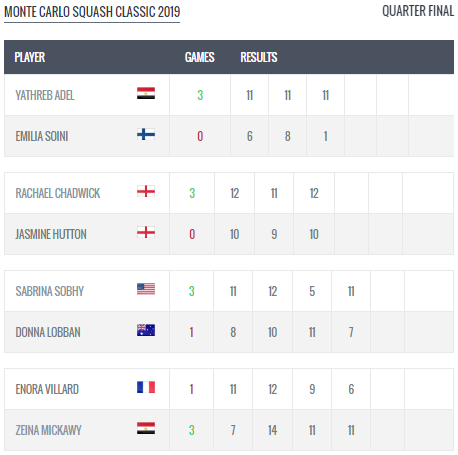458x455 pixels.
Task: Click the England flag beside Jasmine Hutton
Action: (x=146, y=232)
